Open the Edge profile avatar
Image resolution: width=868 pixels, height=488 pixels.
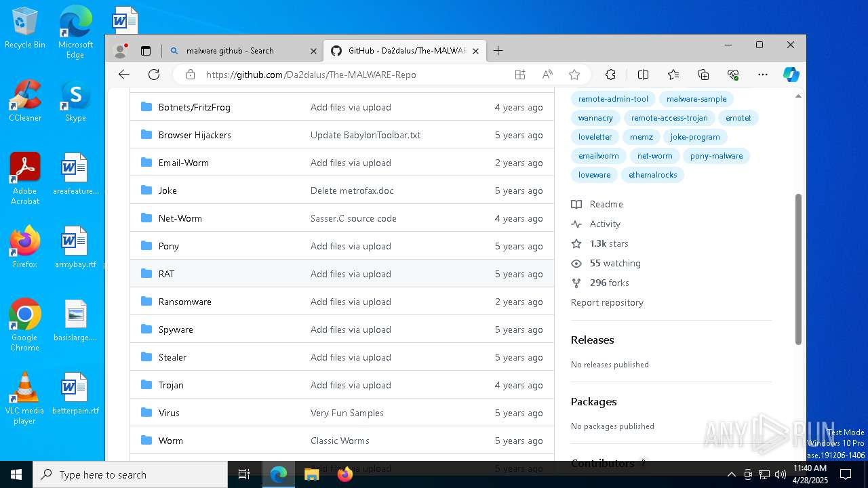click(121, 51)
